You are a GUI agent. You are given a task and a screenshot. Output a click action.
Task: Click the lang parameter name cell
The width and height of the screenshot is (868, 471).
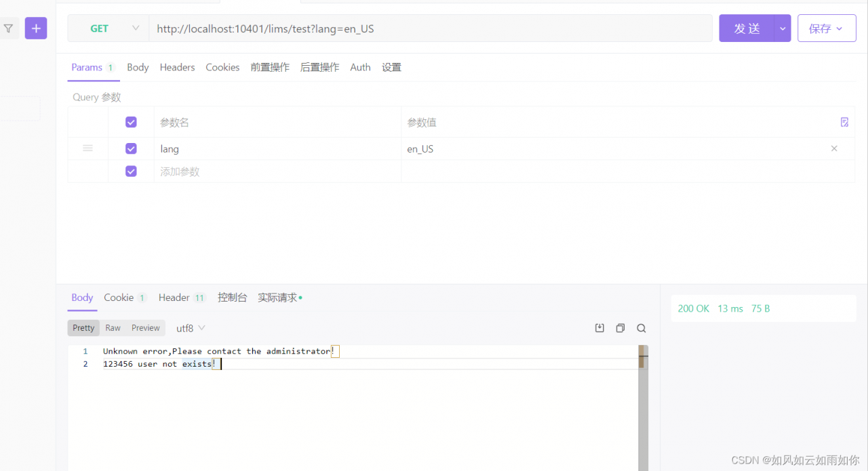tap(277, 149)
